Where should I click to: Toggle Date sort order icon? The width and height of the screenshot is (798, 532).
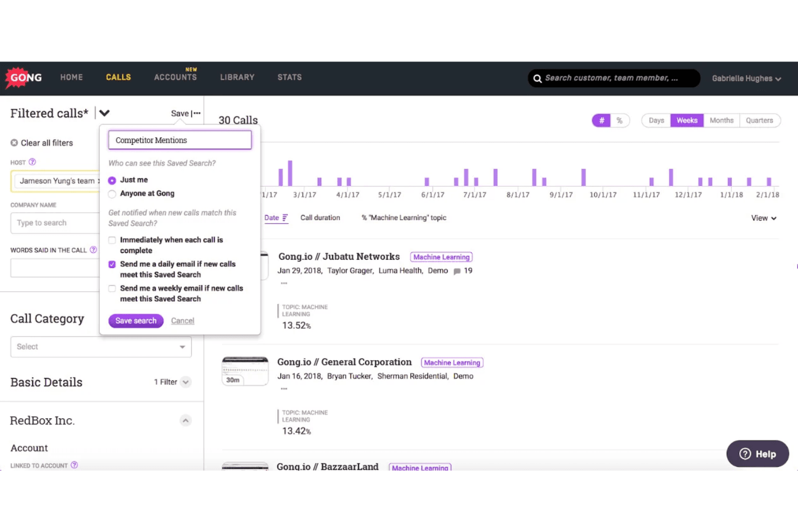[x=285, y=218]
